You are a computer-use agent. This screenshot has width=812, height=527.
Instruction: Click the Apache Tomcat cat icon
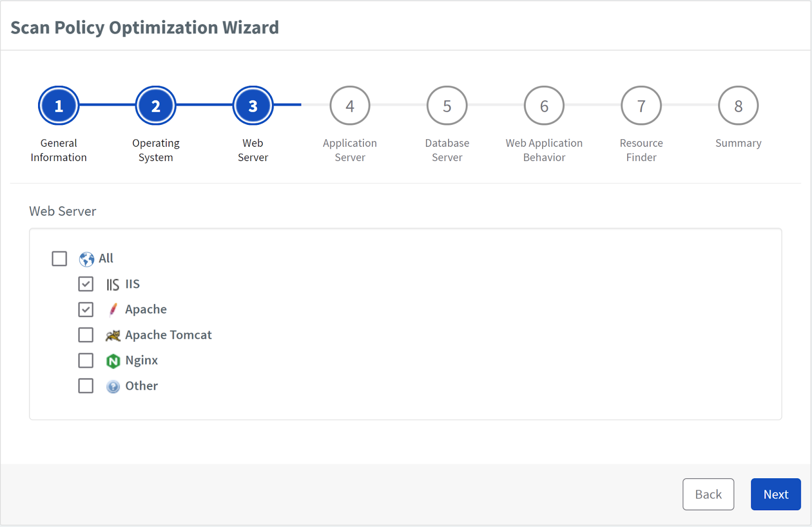[113, 335]
